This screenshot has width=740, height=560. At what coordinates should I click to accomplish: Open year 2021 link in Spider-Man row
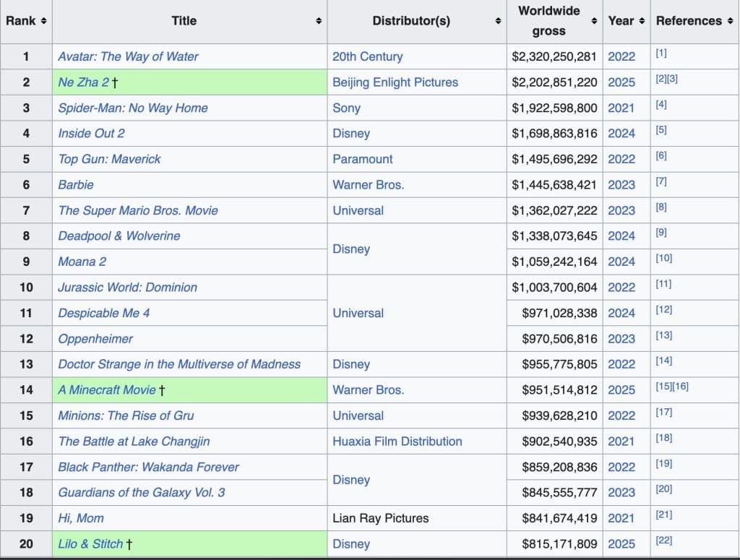click(621, 108)
